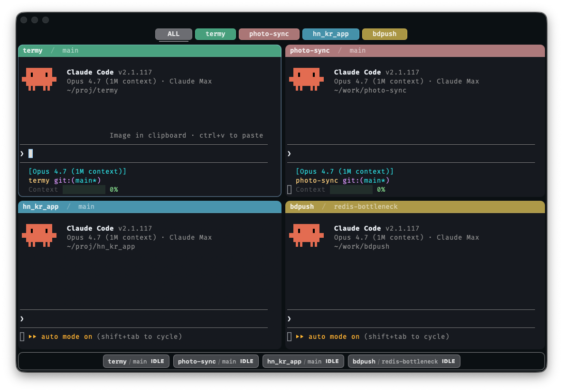The width and height of the screenshot is (563, 392).
Task: Click the Claude mascot icon in the hn_kr_app pane
Action: pos(39,235)
